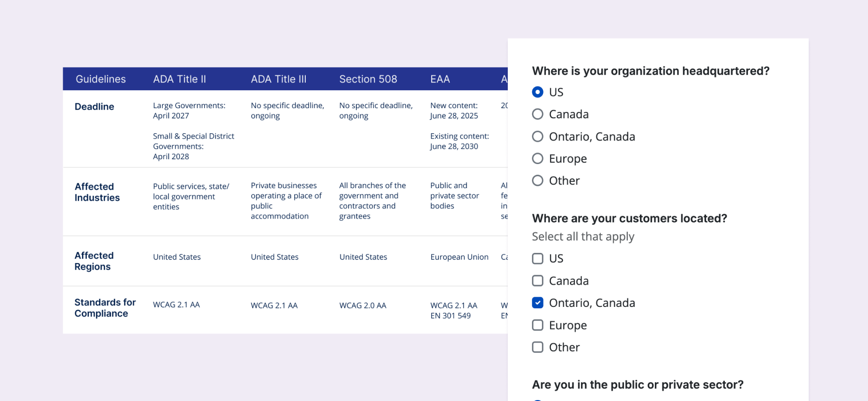The width and height of the screenshot is (868, 401).
Task: Click the Affected Regions row label
Action: [94, 261]
